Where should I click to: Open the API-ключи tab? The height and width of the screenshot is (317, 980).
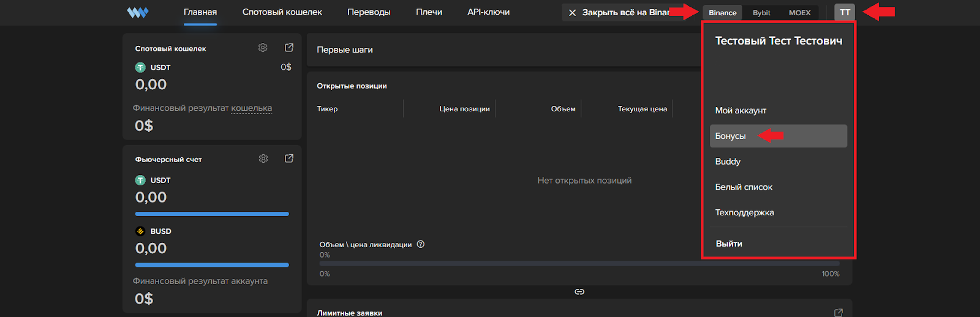tap(488, 12)
